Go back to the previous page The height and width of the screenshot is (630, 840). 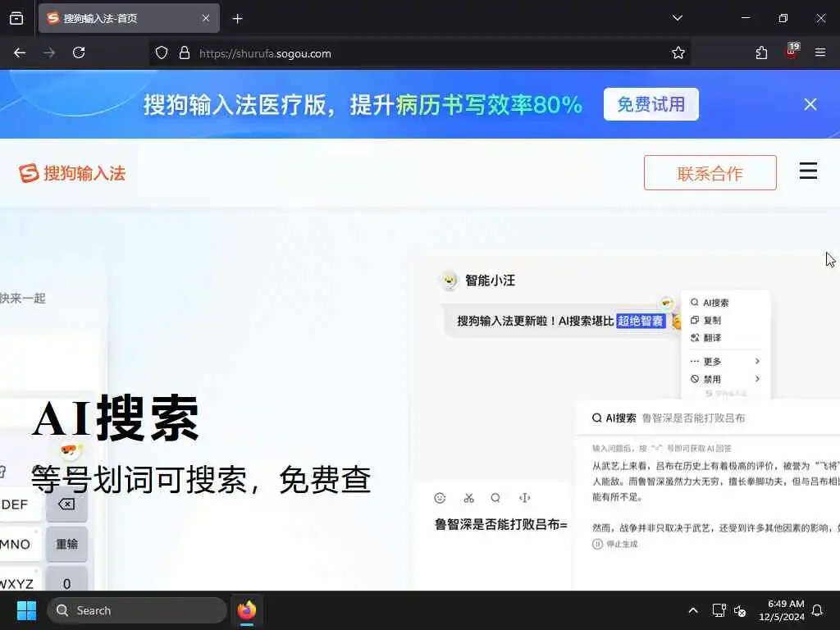[20, 52]
